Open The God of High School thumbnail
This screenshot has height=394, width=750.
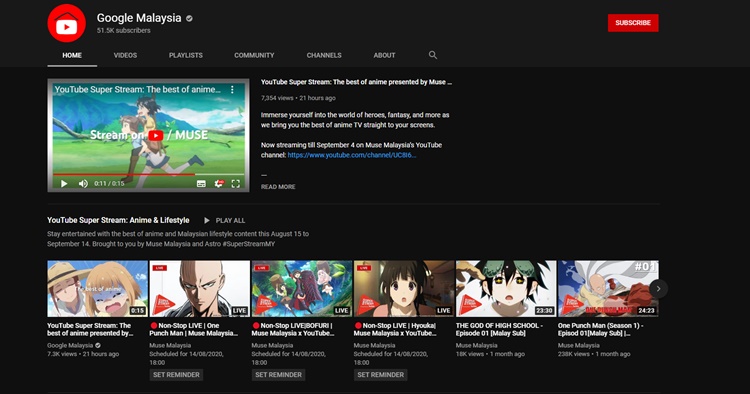(506, 288)
